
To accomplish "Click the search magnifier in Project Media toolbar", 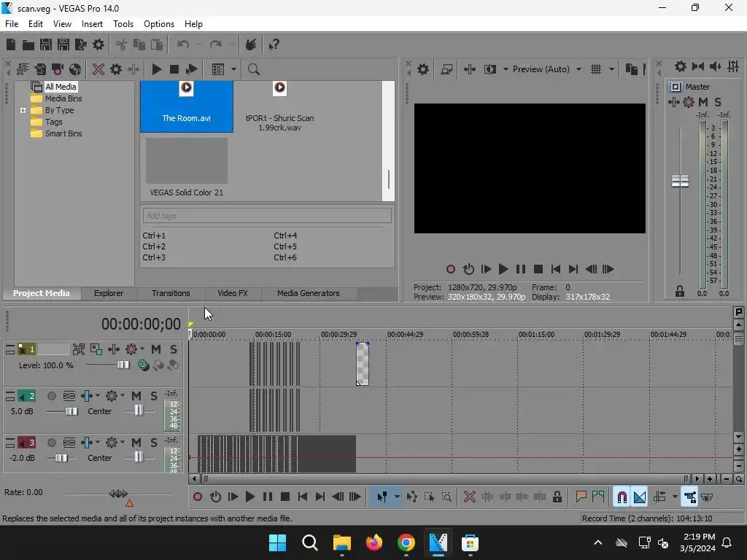I will coord(253,69).
